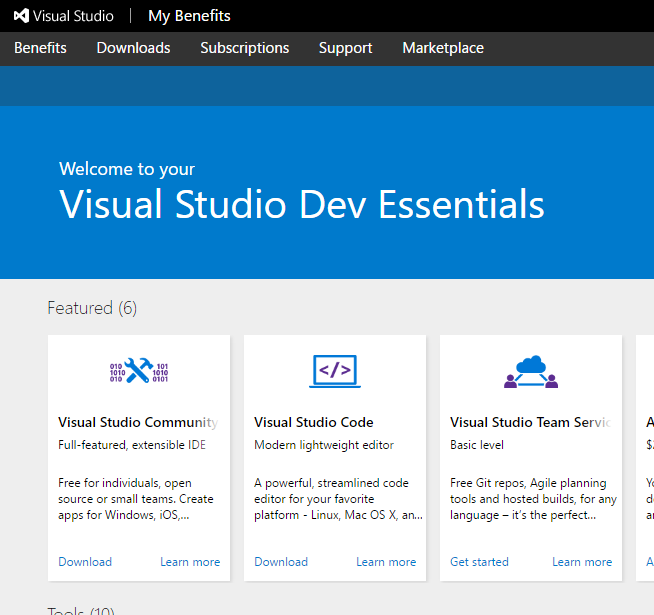Select the Visual Studio Community card title
The height and width of the screenshot is (615, 654).
(138, 422)
